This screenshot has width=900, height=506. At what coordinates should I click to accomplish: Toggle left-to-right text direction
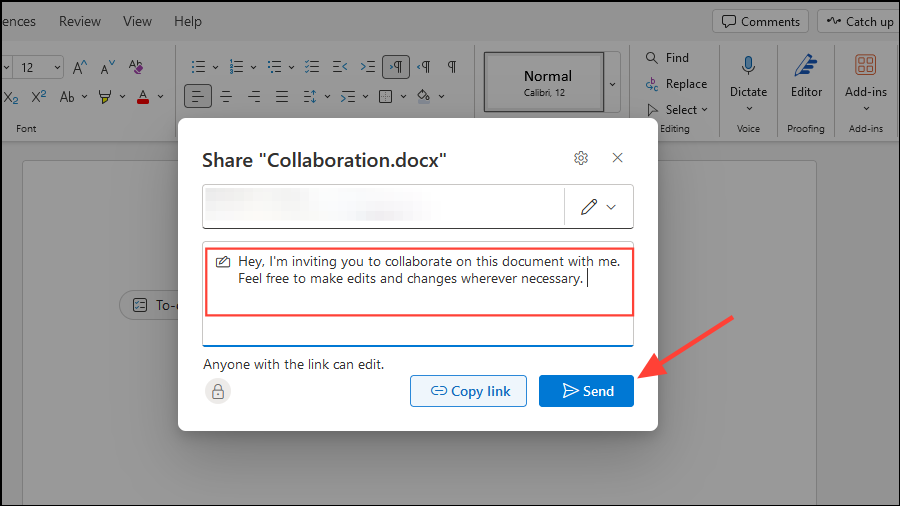[396, 67]
